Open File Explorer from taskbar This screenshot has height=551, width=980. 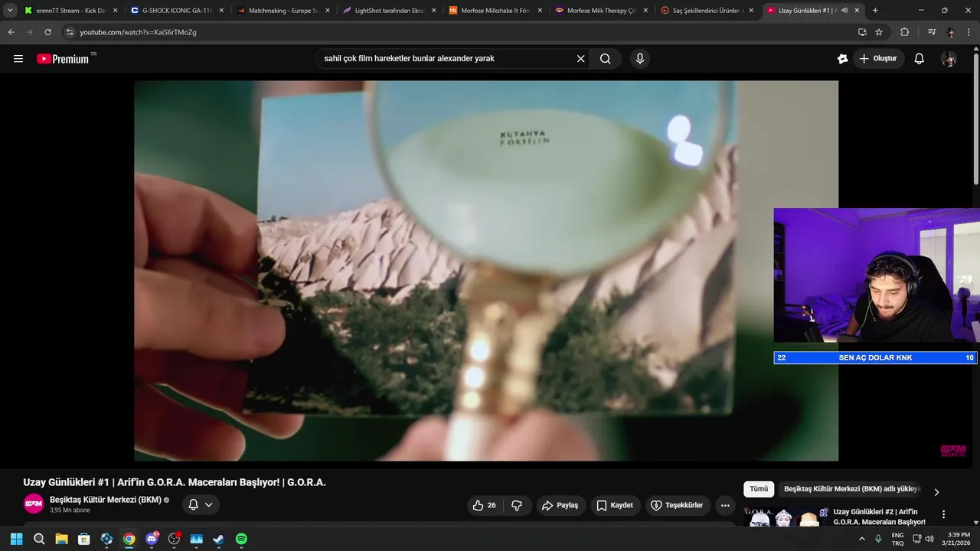[61, 539]
